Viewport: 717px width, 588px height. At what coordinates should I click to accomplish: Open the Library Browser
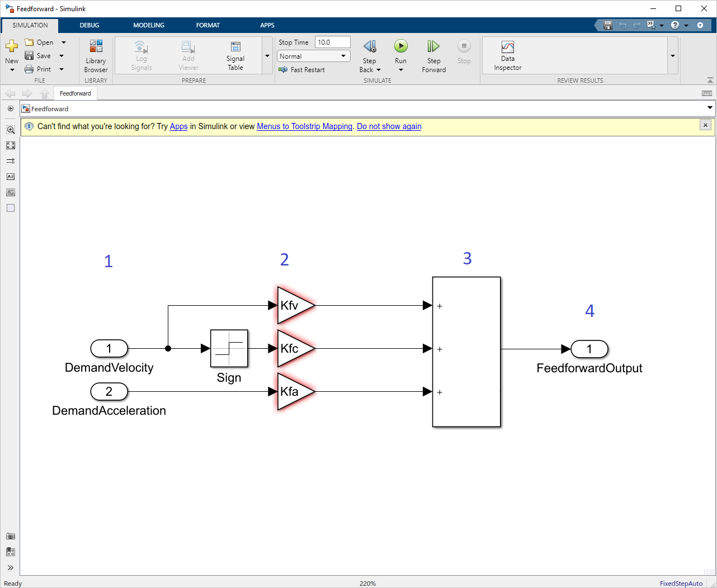tap(96, 56)
